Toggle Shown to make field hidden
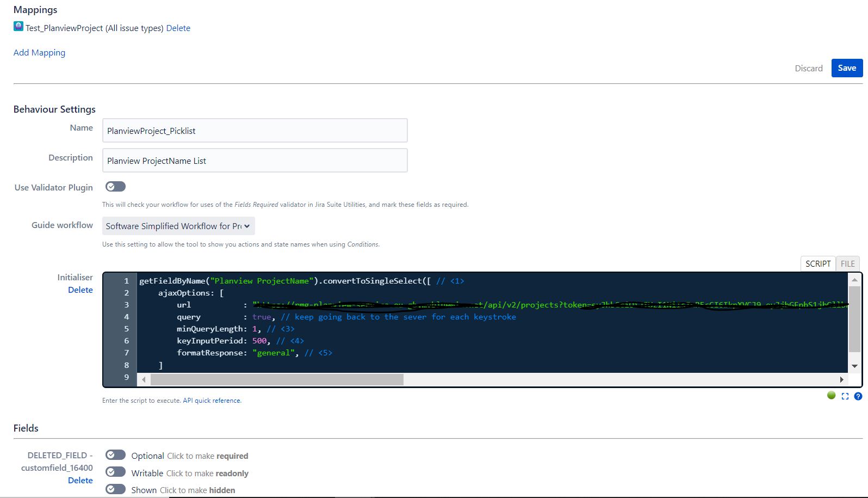868x498 pixels. (115, 489)
